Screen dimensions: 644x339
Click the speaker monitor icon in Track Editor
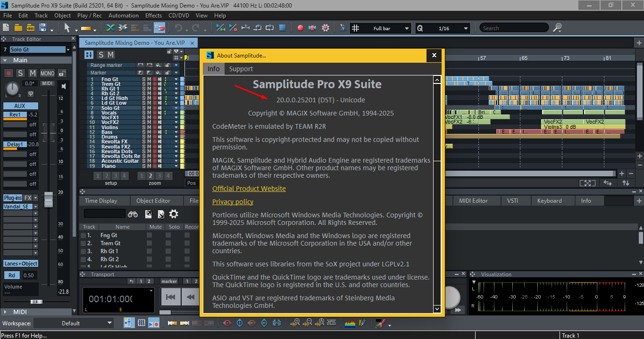coord(64,86)
